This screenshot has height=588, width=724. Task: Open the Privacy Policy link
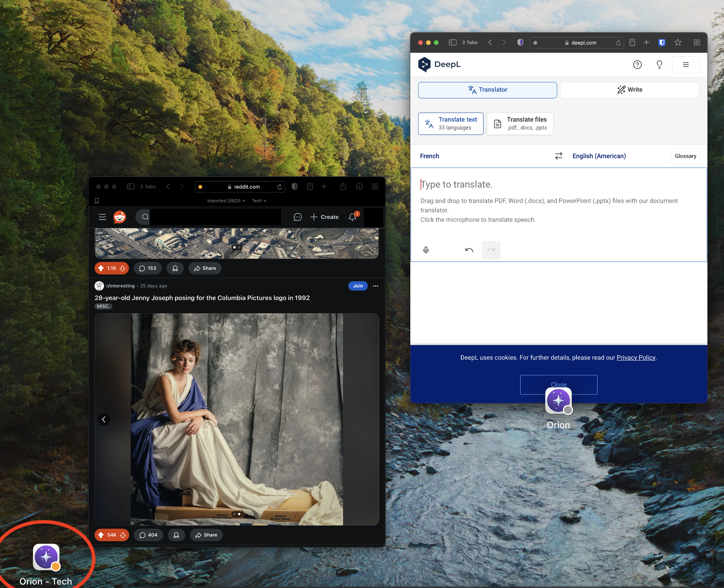tap(636, 357)
